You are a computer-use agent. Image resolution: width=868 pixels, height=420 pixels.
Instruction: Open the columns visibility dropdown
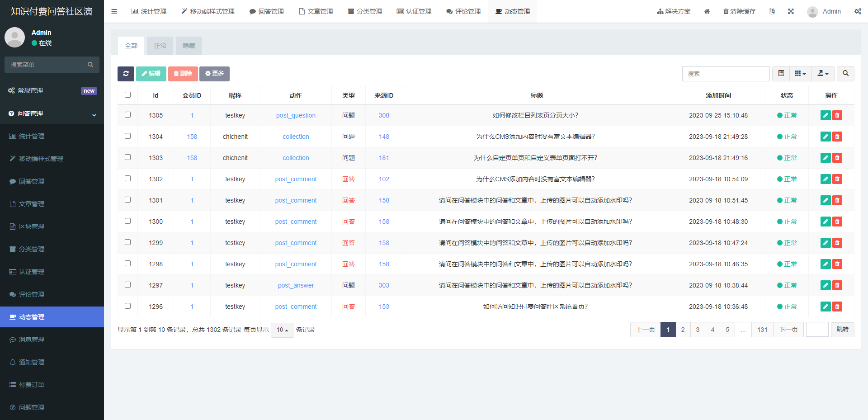tap(800, 74)
